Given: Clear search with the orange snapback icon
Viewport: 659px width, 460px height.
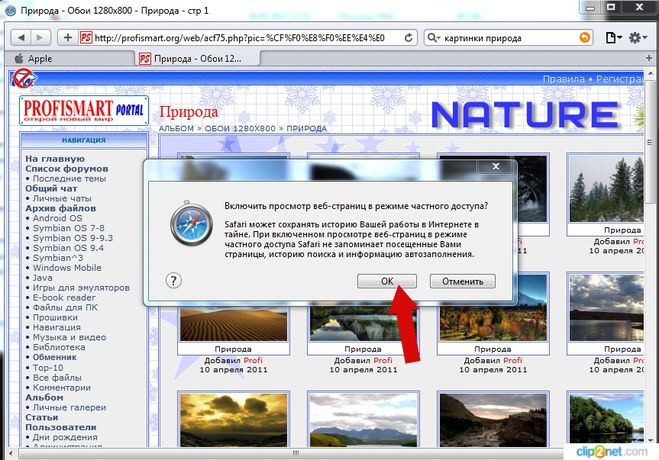Looking at the screenshot, I should coord(584,38).
